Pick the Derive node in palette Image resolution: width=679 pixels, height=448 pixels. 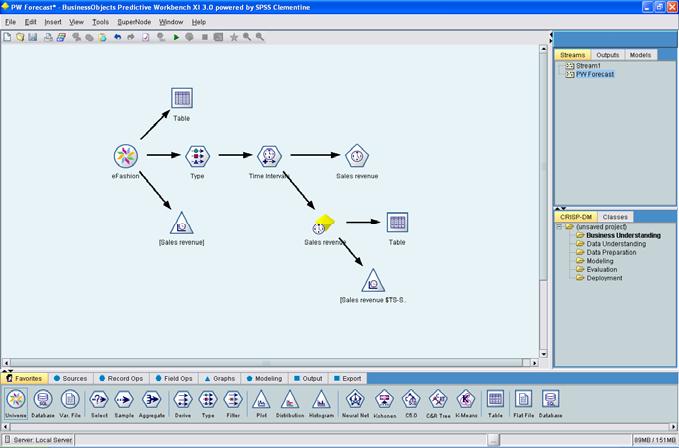[x=183, y=403]
